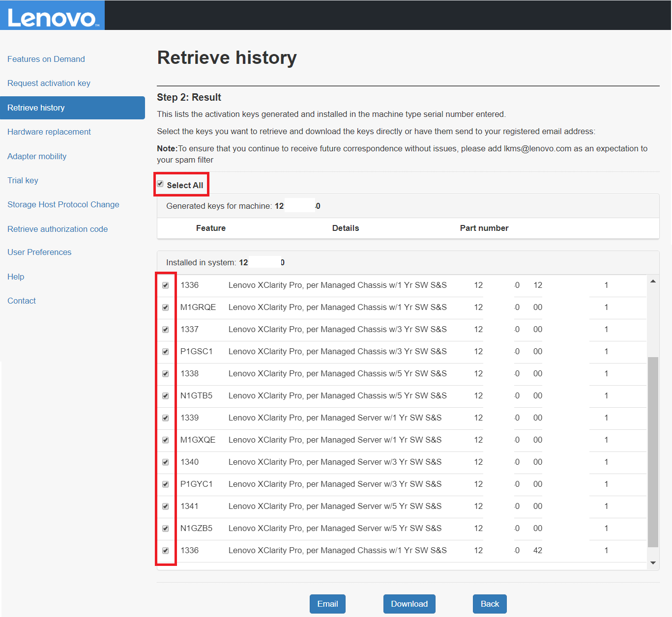The width and height of the screenshot is (672, 617).
Task: Click the Details column header
Action: [346, 228]
